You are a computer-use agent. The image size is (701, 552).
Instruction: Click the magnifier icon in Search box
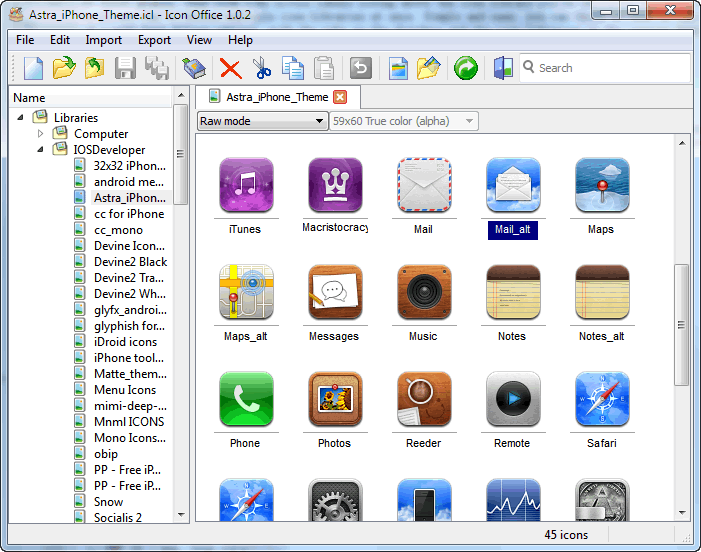click(528, 67)
